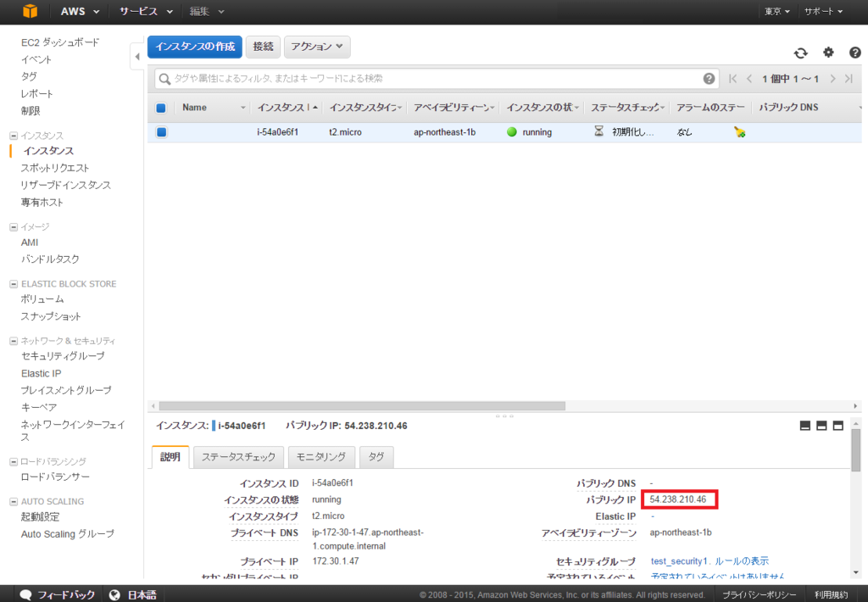Switch to the タグ tab

pos(376,457)
